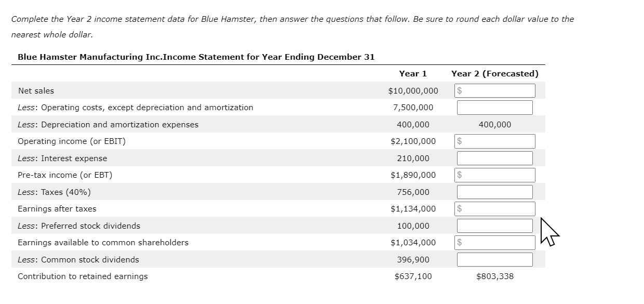Select the Common stock dividends forecast input

click(x=494, y=259)
